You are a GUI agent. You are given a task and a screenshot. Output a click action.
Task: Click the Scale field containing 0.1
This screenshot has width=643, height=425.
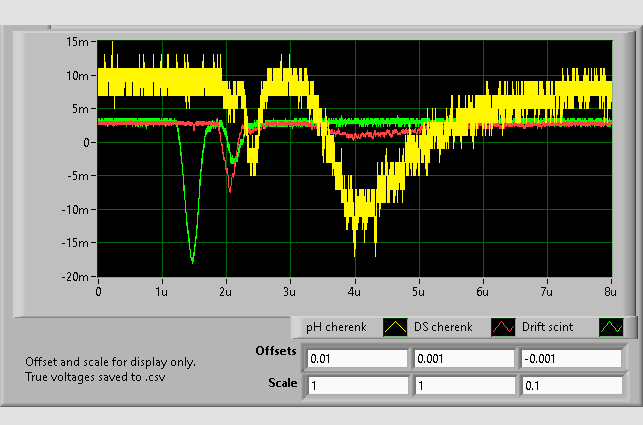point(571,385)
